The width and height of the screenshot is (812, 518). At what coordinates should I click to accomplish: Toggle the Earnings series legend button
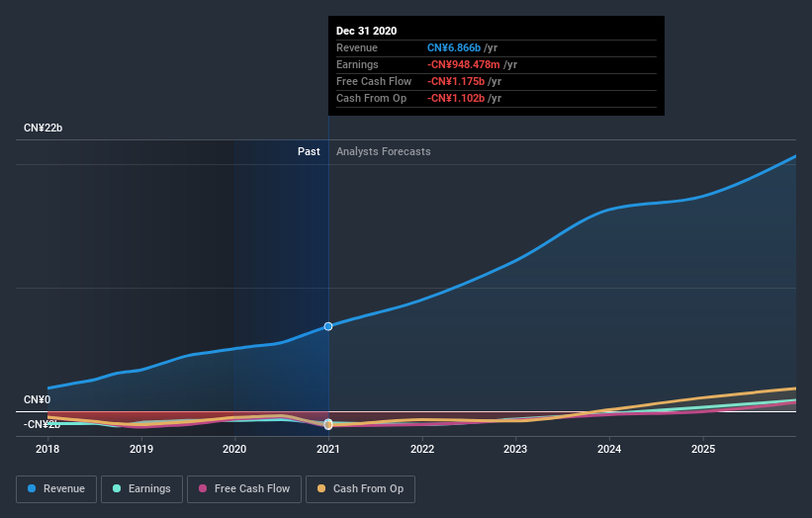[x=141, y=489]
